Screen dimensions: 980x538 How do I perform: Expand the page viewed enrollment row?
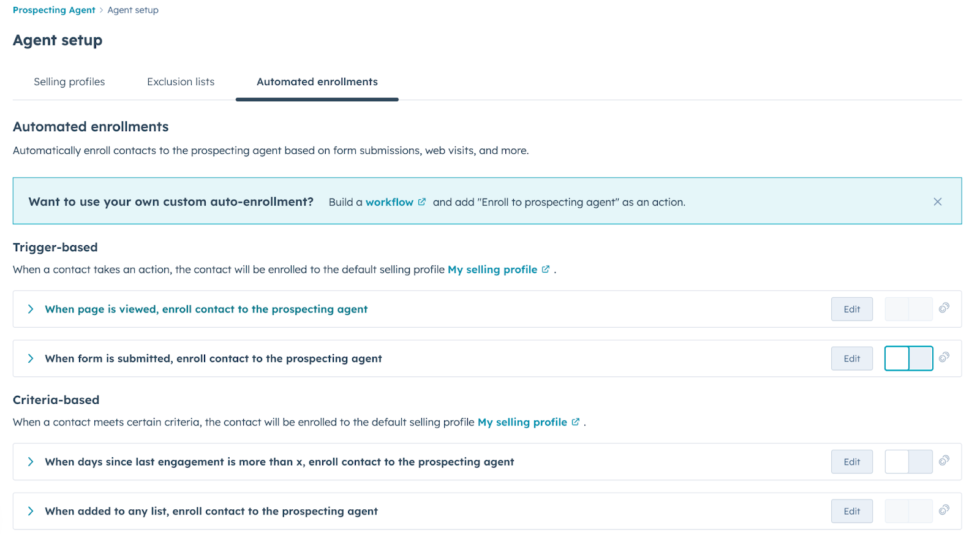point(30,309)
